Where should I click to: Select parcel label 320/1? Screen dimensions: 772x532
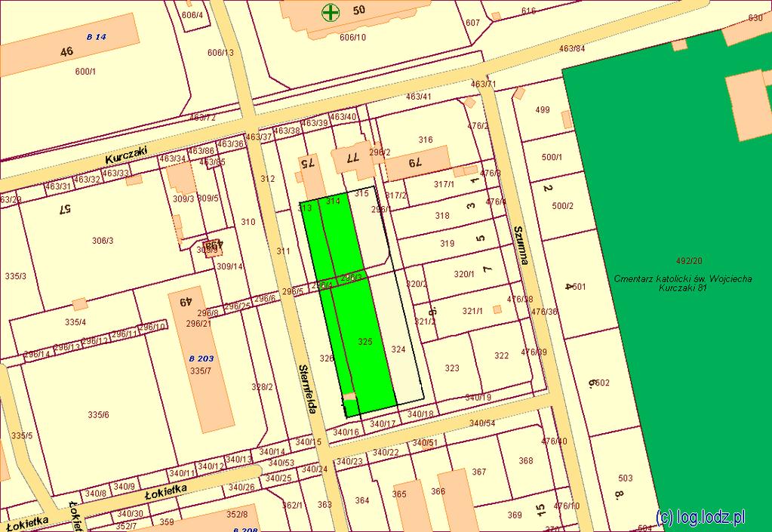464,274
